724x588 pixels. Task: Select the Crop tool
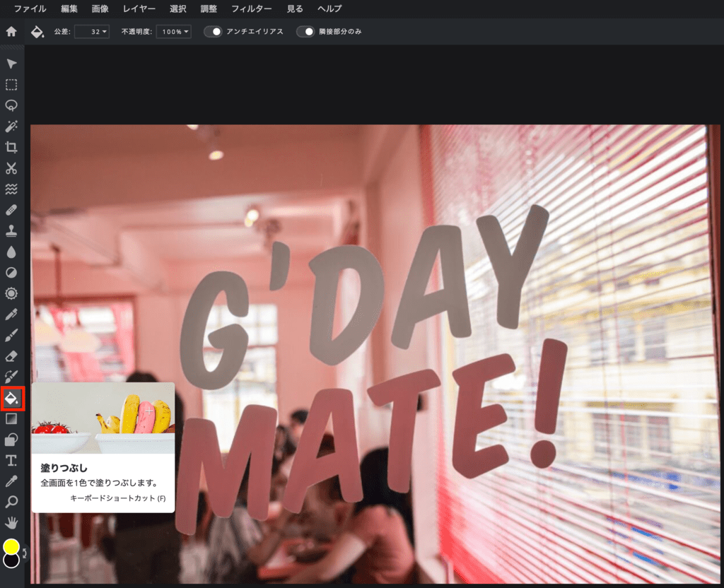point(11,148)
